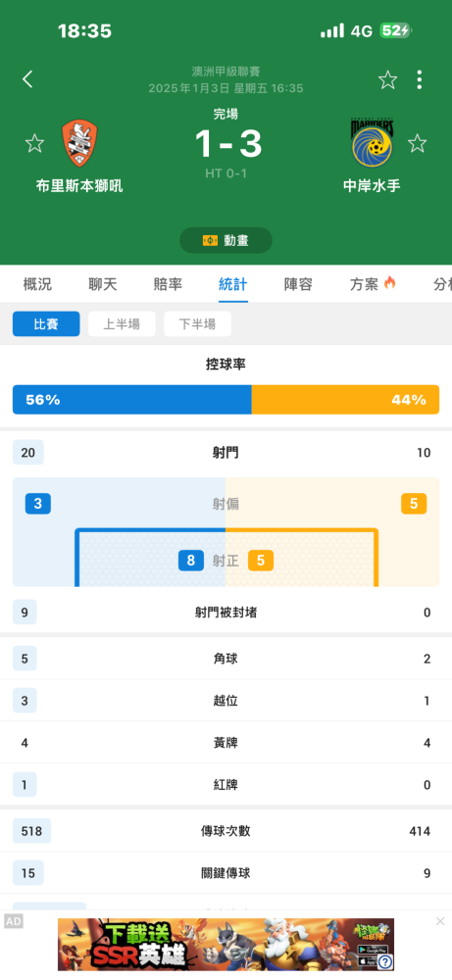Viewport: 452px width, 980px height.
Task: Open the 陣容 lineup tab
Action: (x=298, y=284)
